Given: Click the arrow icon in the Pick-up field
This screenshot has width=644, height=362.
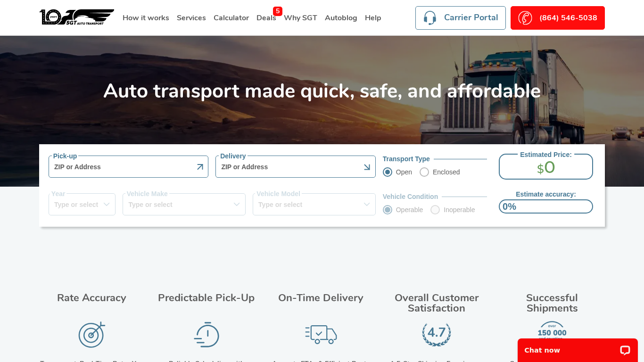Looking at the screenshot, I should coord(200,166).
